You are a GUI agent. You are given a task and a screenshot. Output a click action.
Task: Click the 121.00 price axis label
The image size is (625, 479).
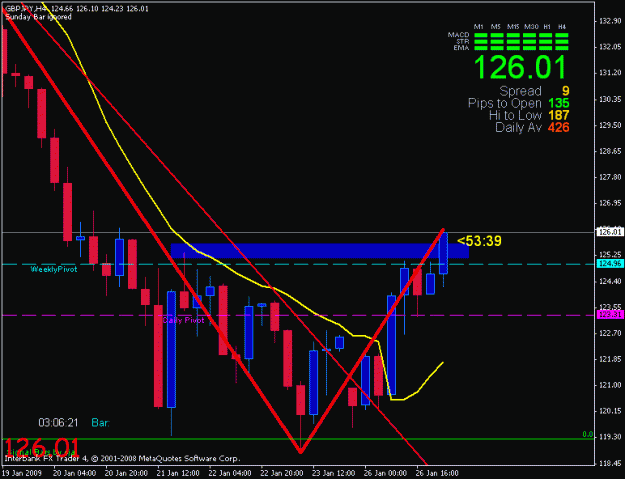click(x=610, y=385)
